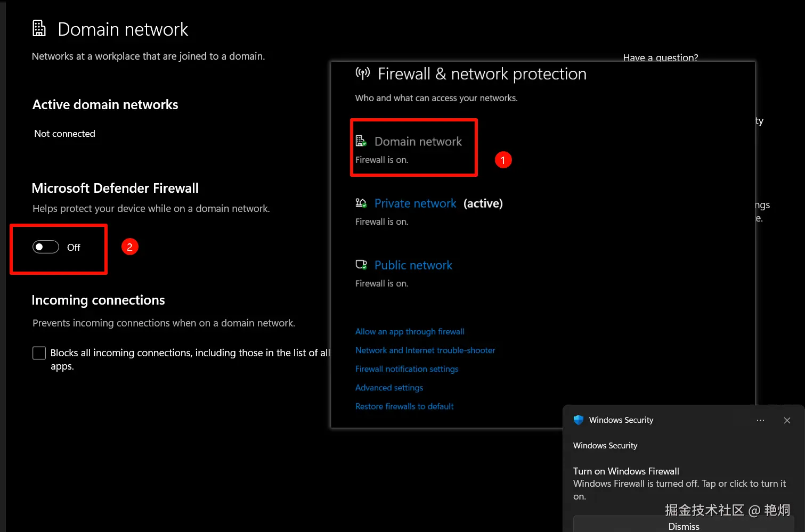Open Advanced settings link
Image resolution: width=805 pixels, height=532 pixels.
click(x=389, y=388)
